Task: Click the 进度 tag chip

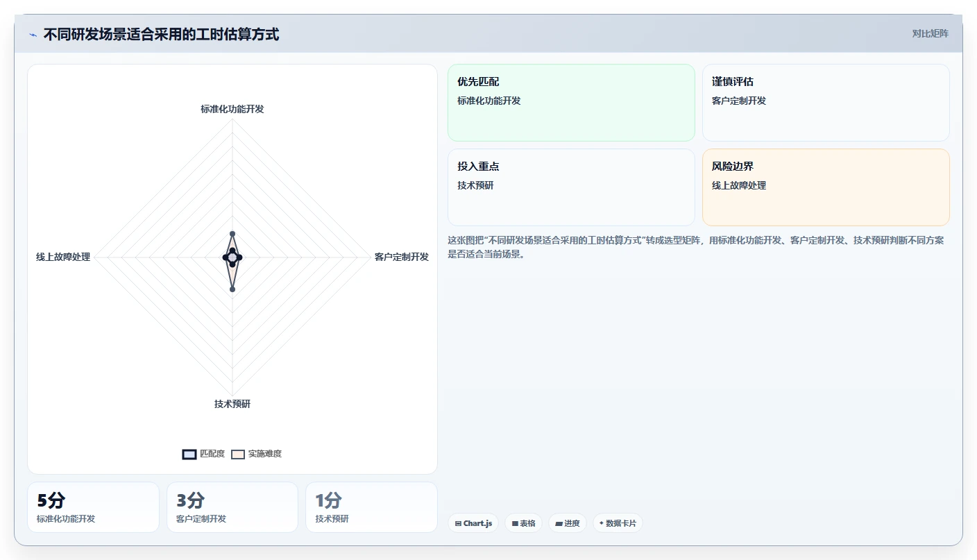Action: (x=567, y=523)
